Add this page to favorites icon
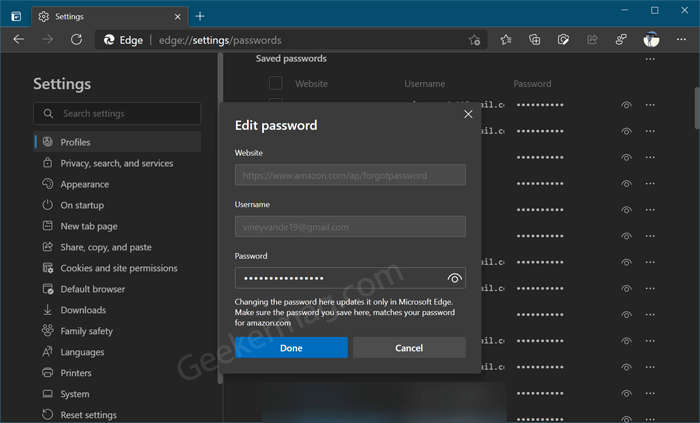This screenshot has height=423, width=700. [475, 40]
